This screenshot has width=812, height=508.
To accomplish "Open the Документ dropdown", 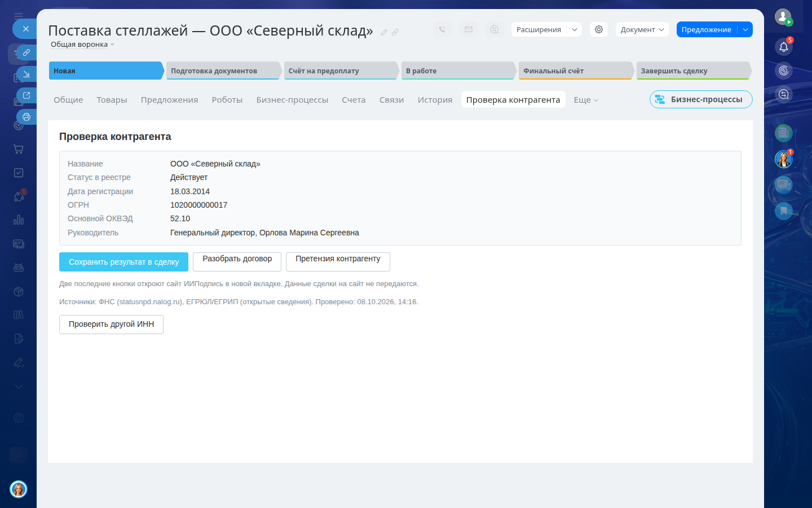I will pos(642,29).
